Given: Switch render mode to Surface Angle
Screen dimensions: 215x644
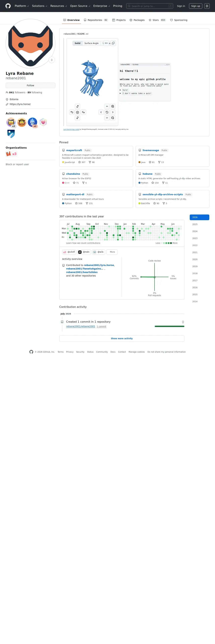Looking at the screenshot, I should coord(91,43).
